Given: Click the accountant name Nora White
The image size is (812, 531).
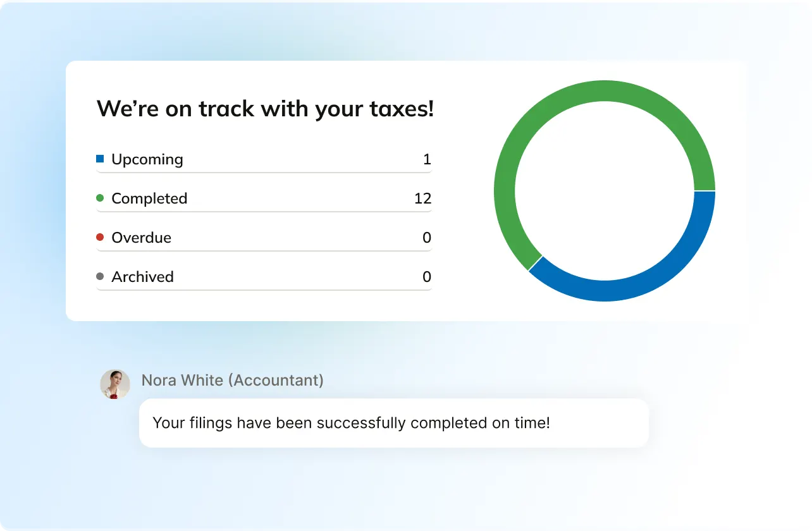Looking at the screenshot, I should (x=182, y=380).
